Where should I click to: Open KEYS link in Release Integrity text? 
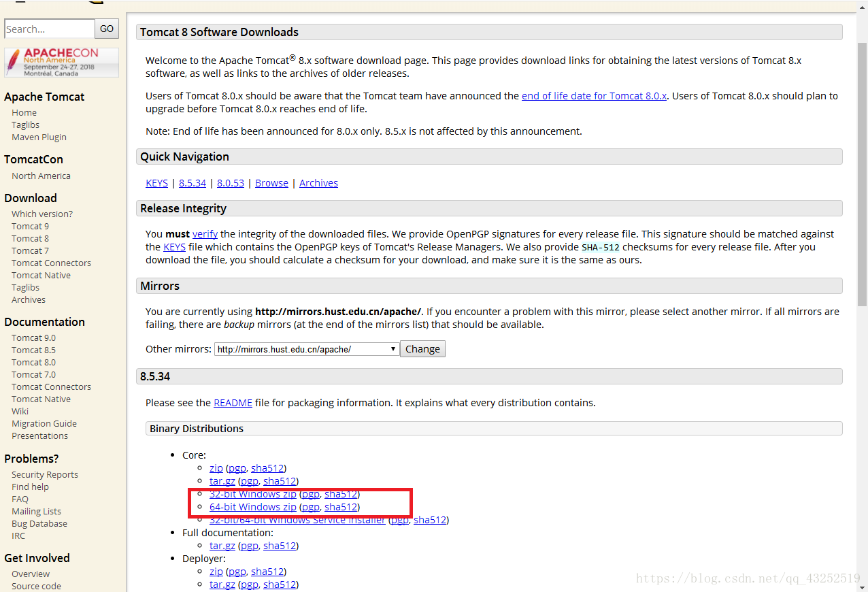pos(174,247)
